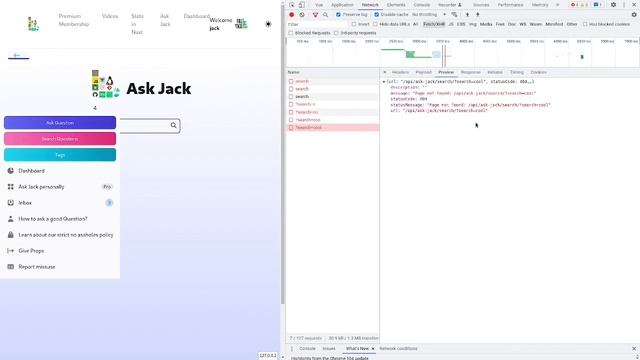The height and width of the screenshot is (360, 640).
Task: Toggle the network filter funnel icon
Action: (315, 15)
